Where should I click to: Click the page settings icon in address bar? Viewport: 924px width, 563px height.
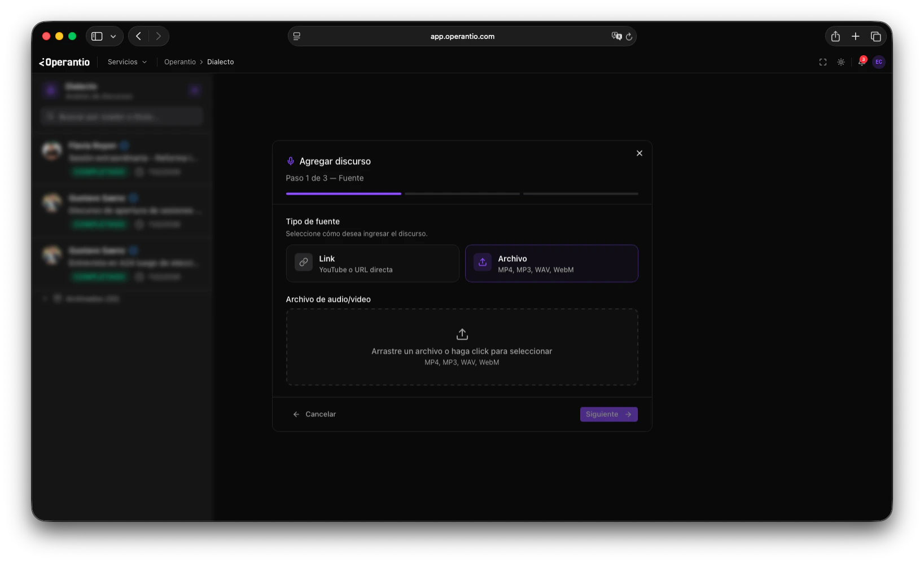pyautogui.click(x=297, y=36)
